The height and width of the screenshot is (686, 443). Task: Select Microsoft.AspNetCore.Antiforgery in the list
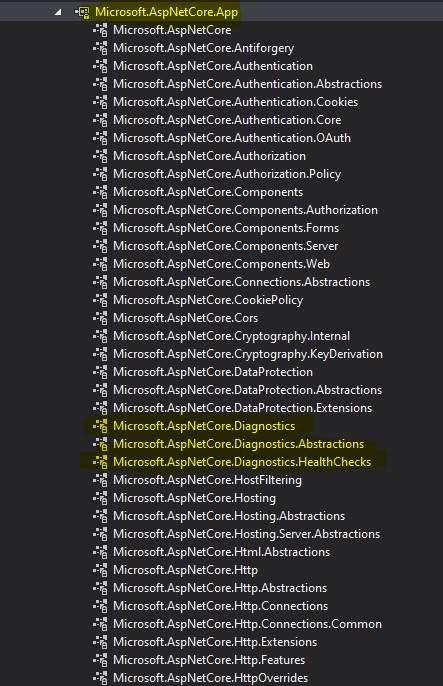click(203, 48)
